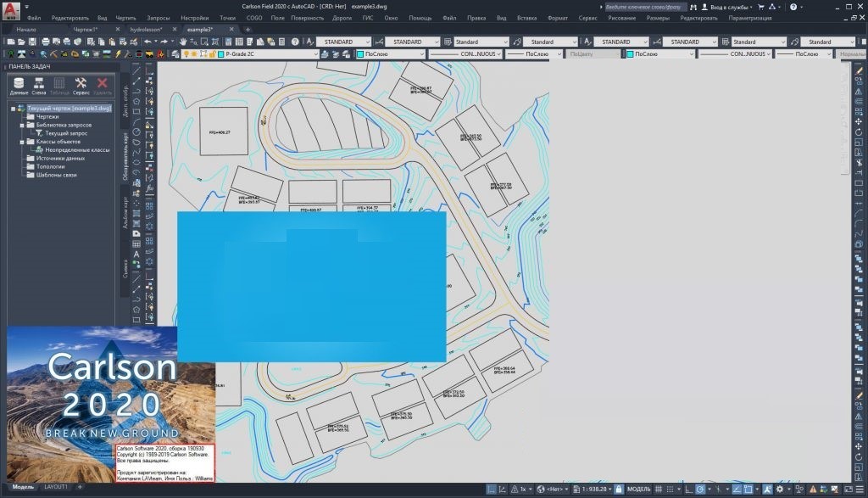Open the QuickCalc calculator icon

tap(281, 42)
